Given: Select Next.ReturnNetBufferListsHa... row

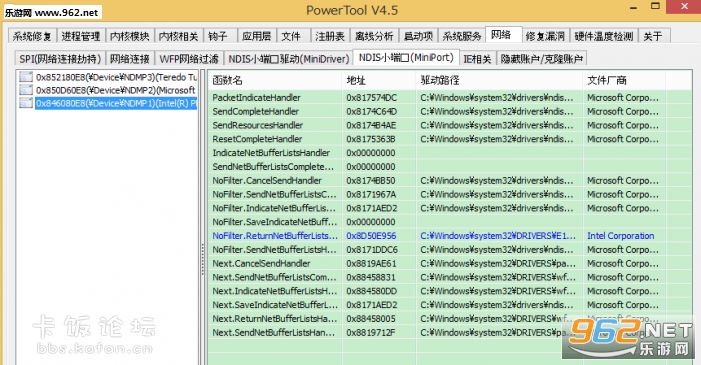Looking at the screenshot, I should click(450, 319).
